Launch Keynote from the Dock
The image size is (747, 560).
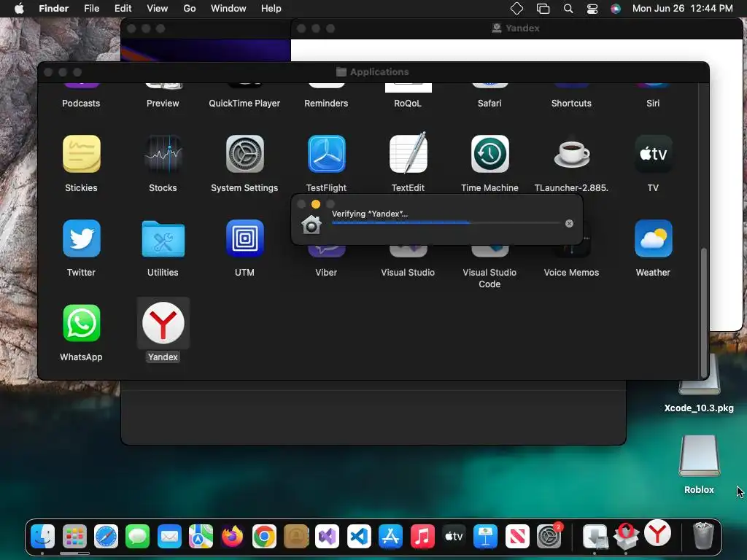click(485, 537)
